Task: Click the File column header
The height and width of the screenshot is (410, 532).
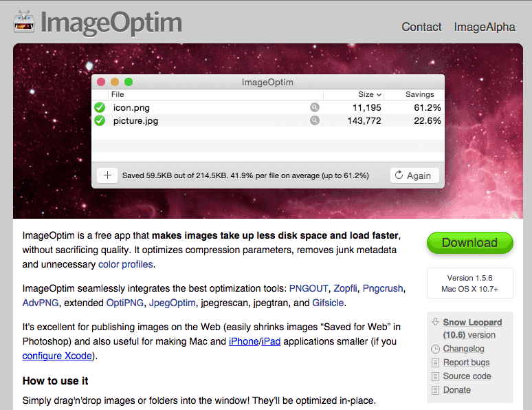Action: 118,94
